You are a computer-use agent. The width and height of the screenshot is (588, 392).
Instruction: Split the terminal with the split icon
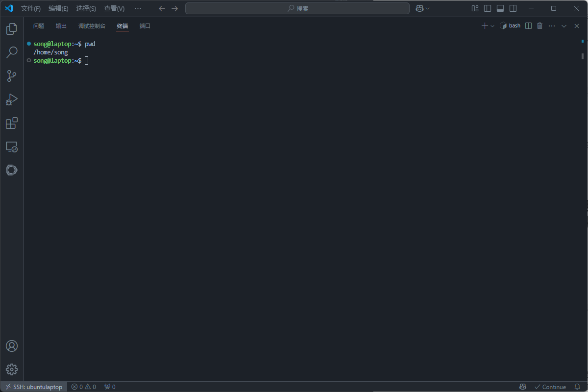(x=528, y=26)
